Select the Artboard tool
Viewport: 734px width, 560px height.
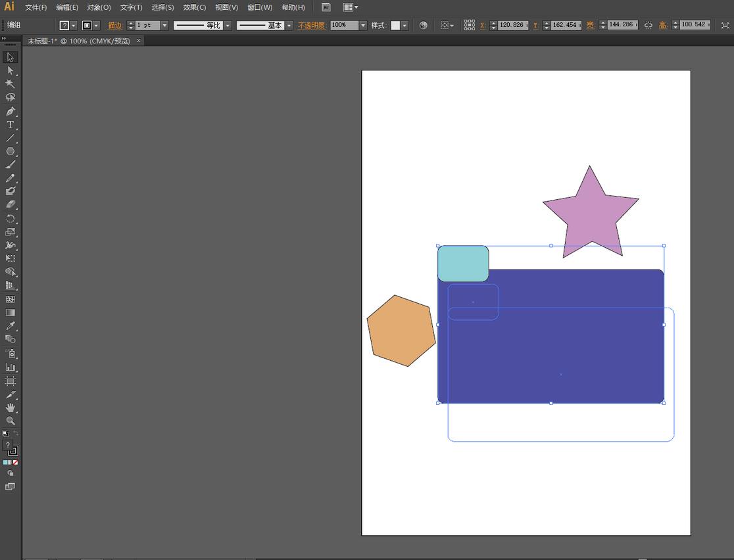pyautogui.click(x=11, y=381)
